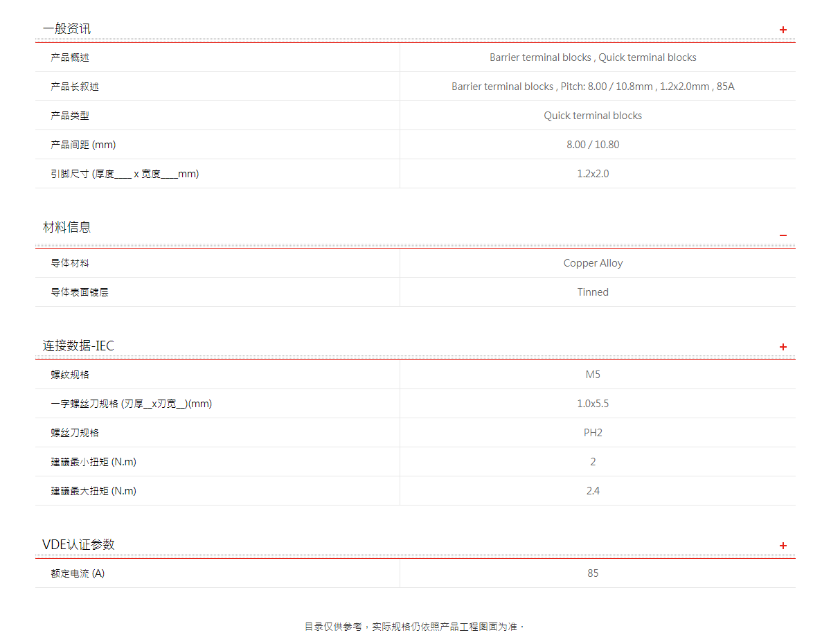The height and width of the screenshot is (644, 831).
Task: Select the 额定电流 (A) label
Action: pyautogui.click(x=78, y=573)
